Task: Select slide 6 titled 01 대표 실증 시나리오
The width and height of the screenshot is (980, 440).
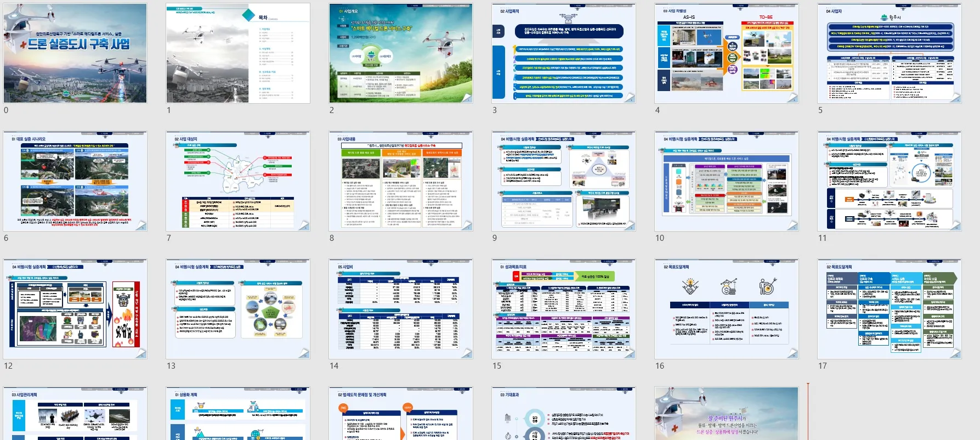Action: point(75,181)
